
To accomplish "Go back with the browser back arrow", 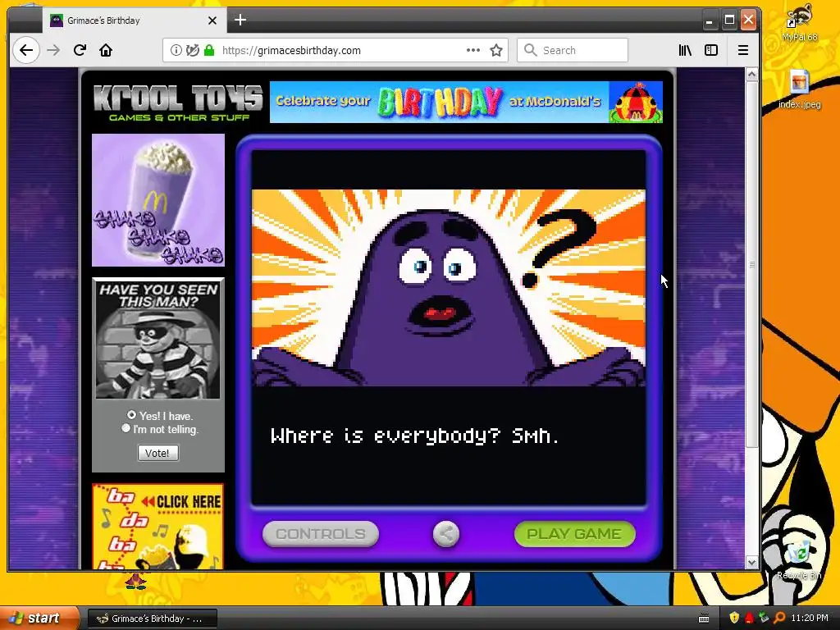I will click(25, 50).
